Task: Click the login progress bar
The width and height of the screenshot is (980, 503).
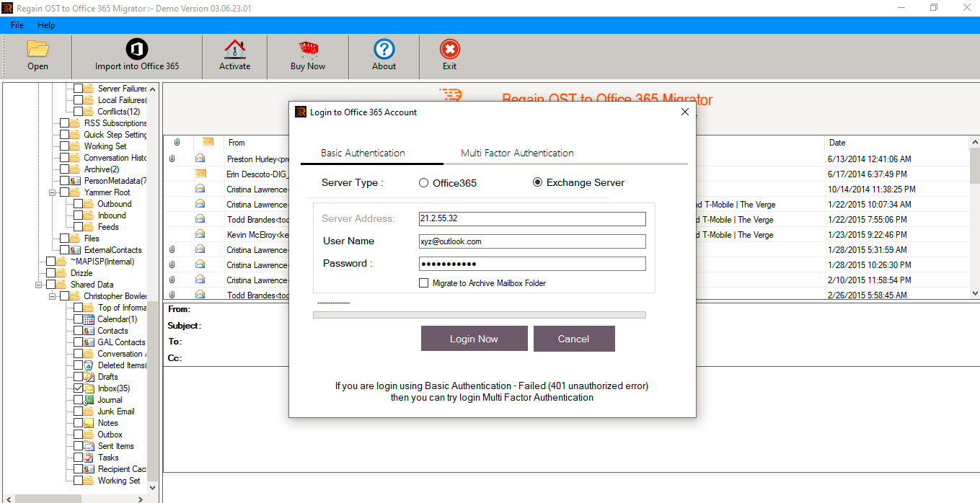Action: 480,315
